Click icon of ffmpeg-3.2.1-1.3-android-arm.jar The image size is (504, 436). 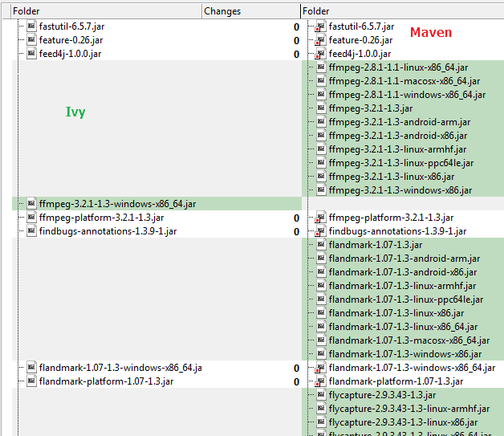coord(321,122)
